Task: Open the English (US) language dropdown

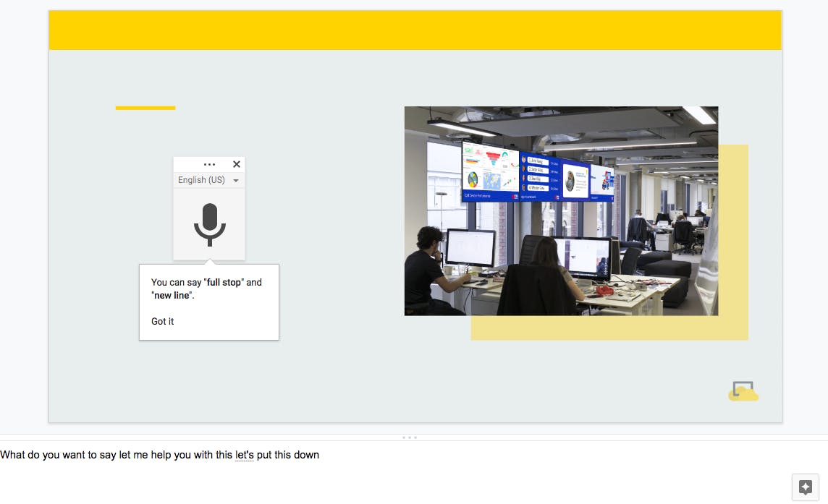Action: (208, 180)
